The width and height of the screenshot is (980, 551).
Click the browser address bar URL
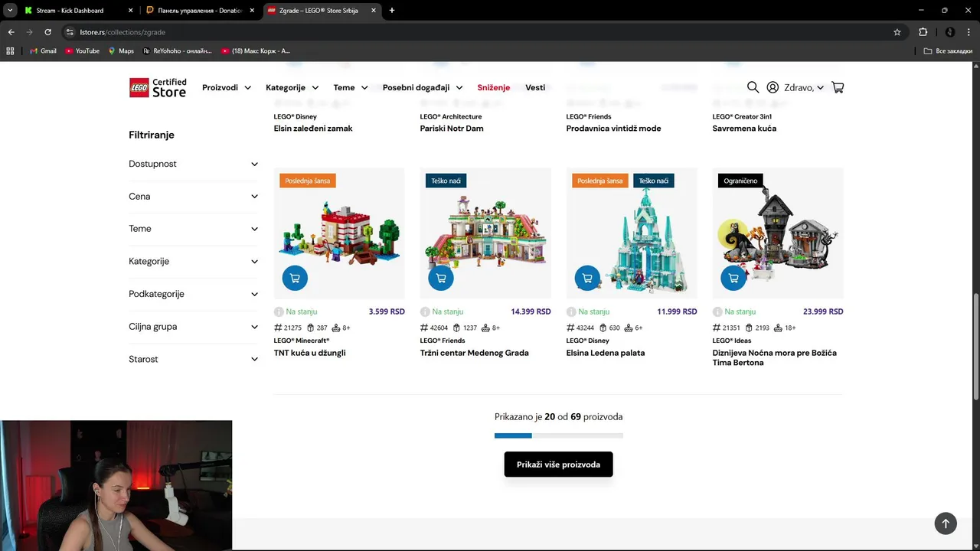[122, 32]
